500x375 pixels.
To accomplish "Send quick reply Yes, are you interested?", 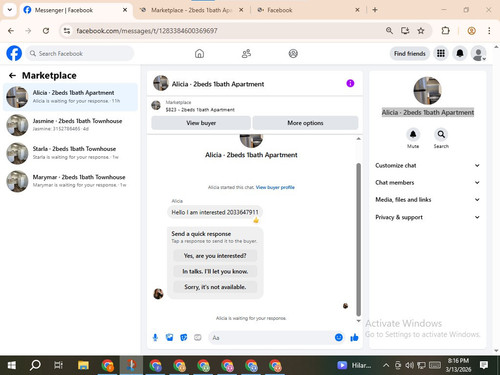I will pyautogui.click(x=215, y=256).
